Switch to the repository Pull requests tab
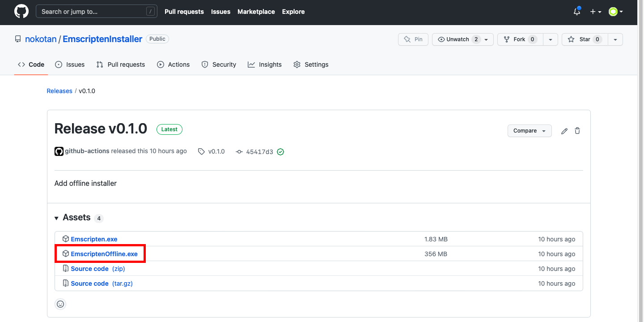 [x=121, y=64]
